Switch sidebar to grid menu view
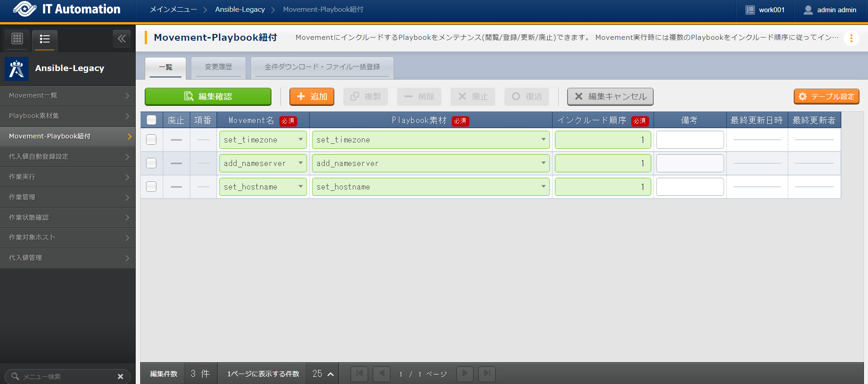This screenshot has width=868, height=384. (x=17, y=39)
